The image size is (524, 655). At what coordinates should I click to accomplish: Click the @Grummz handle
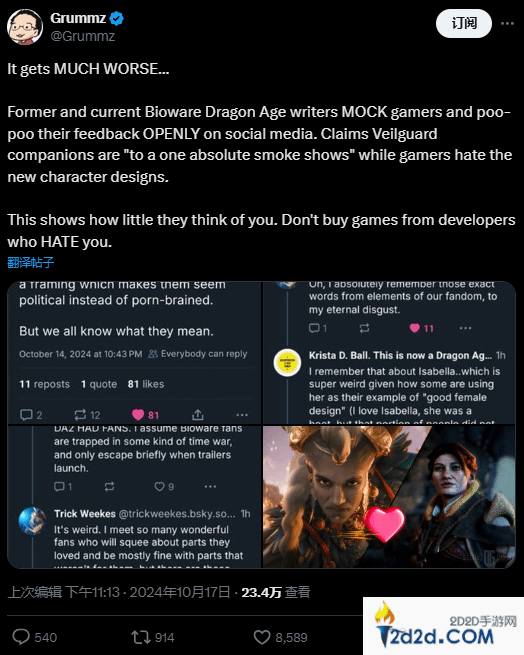[x=82, y=36]
